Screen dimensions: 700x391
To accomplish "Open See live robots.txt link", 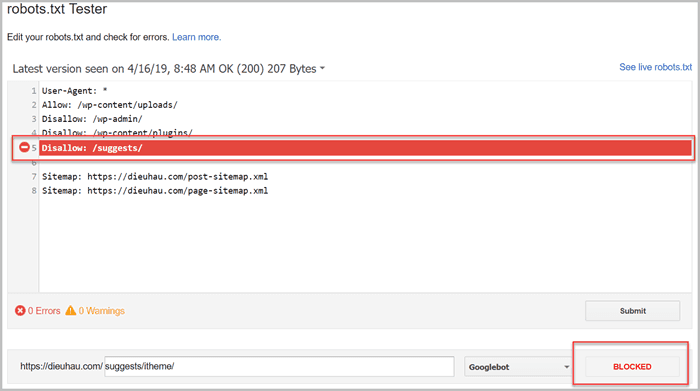I will pos(655,67).
